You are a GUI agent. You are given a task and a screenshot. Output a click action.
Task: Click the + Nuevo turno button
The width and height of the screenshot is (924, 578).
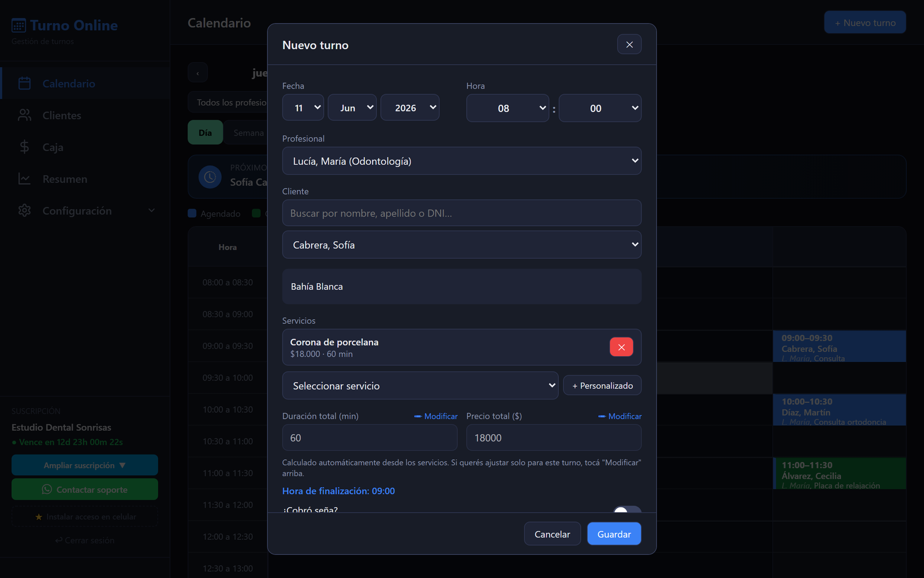pos(865,23)
